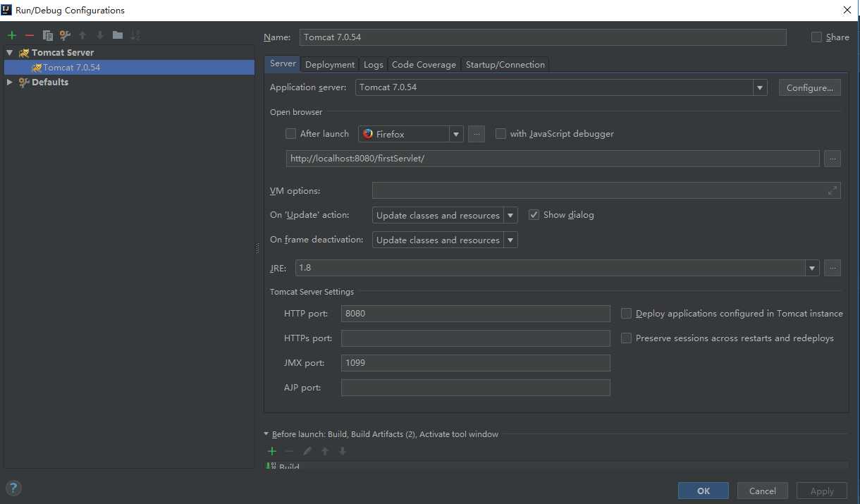
Task: Switch to the Deployment tab
Action: [330, 64]
